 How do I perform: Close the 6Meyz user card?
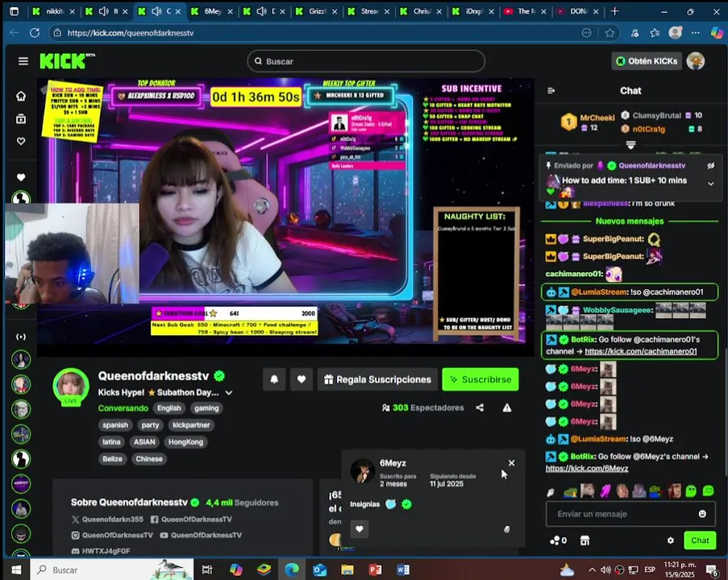pyautogui.click(x=511, y=463)
